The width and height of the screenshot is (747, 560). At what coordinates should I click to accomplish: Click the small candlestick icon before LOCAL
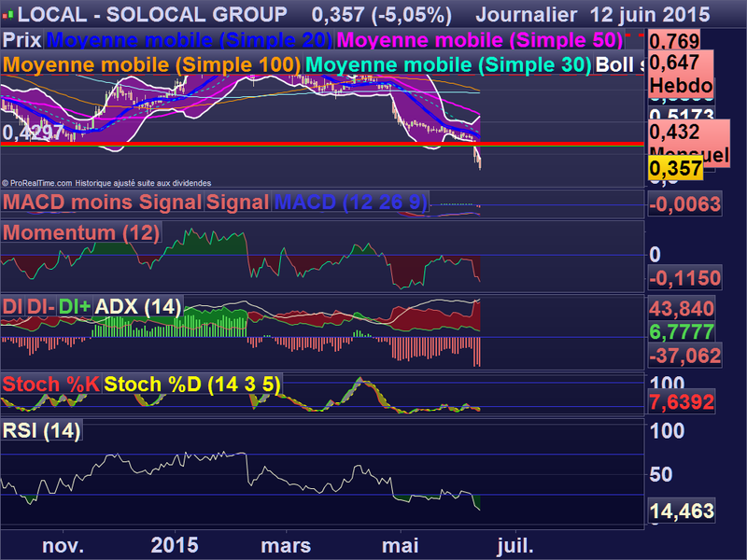7,15
